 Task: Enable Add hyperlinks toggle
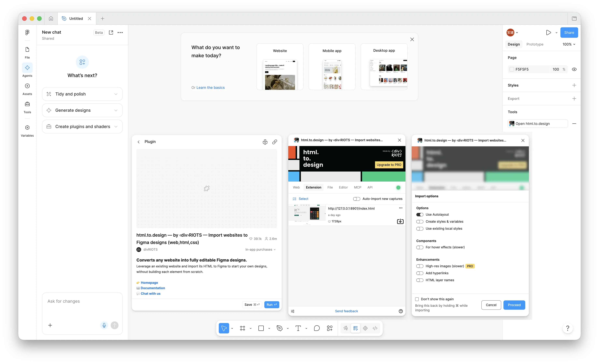pos(420,273)
